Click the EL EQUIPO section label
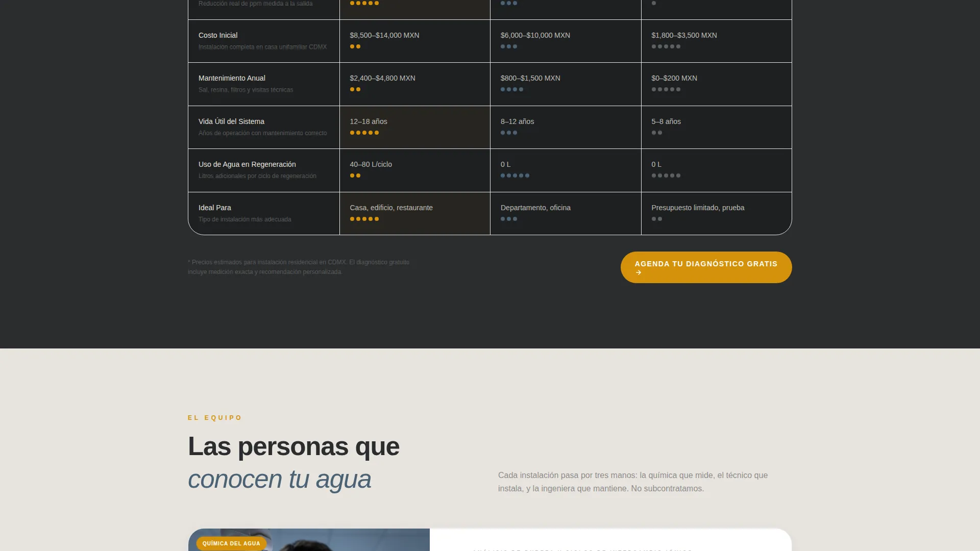The width and height of the screenshot is (980, 551). click(215, 418)
